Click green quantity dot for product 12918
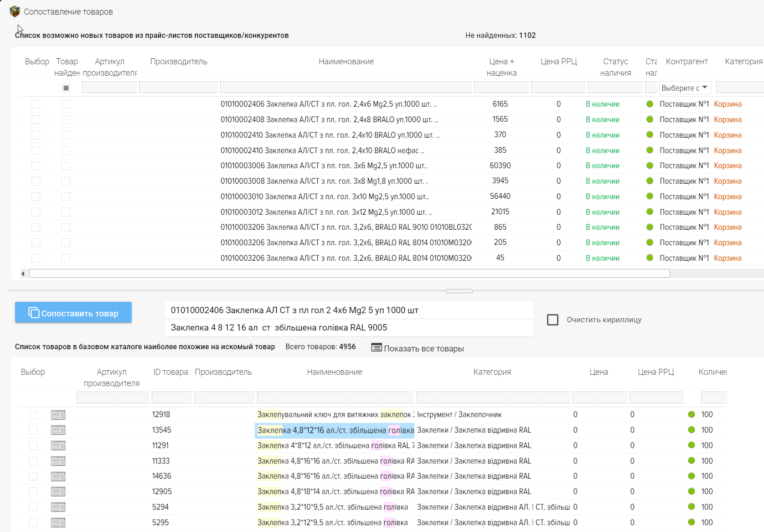 coord(692,414)
